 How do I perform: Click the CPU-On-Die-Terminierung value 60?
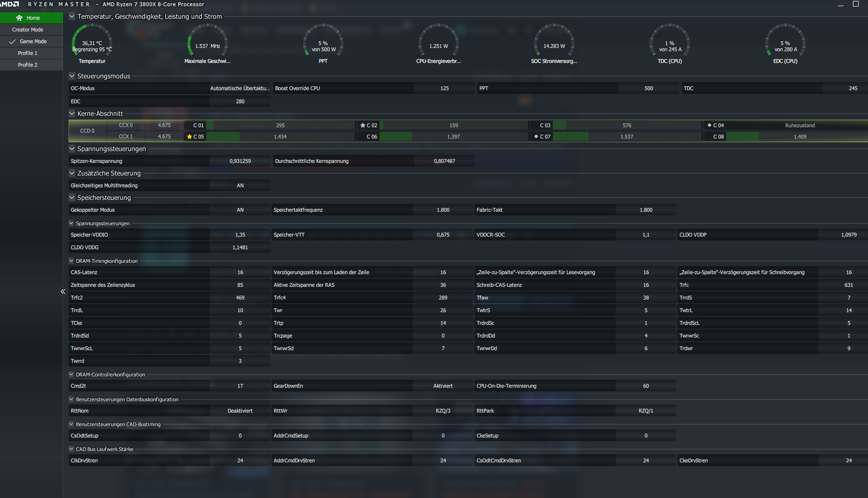[646, 386]
